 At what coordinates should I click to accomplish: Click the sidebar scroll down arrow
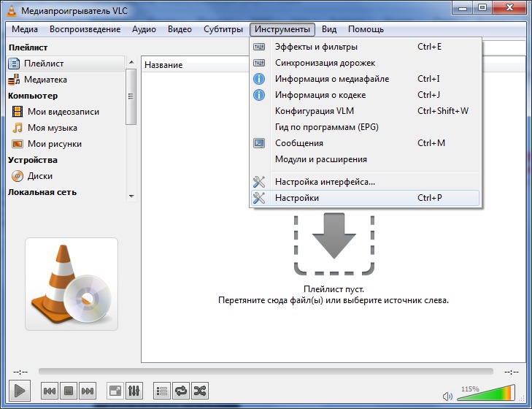(131, 196)
